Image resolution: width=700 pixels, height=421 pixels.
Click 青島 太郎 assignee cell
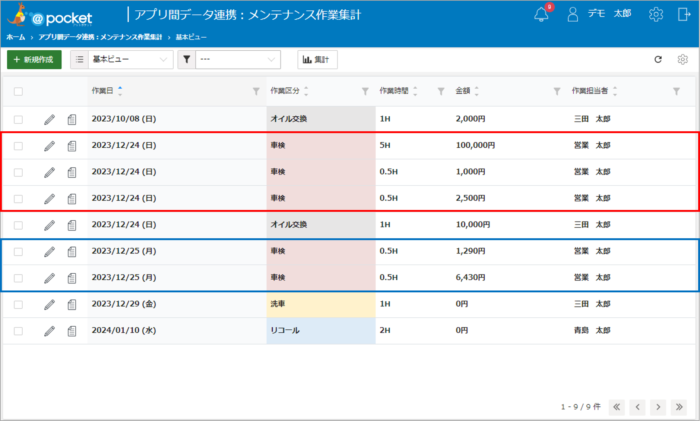592,330
